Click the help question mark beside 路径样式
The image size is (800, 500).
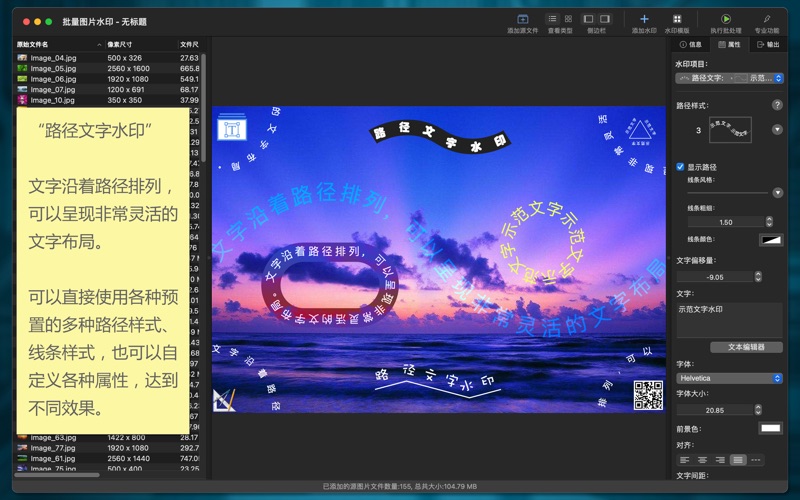777,105
